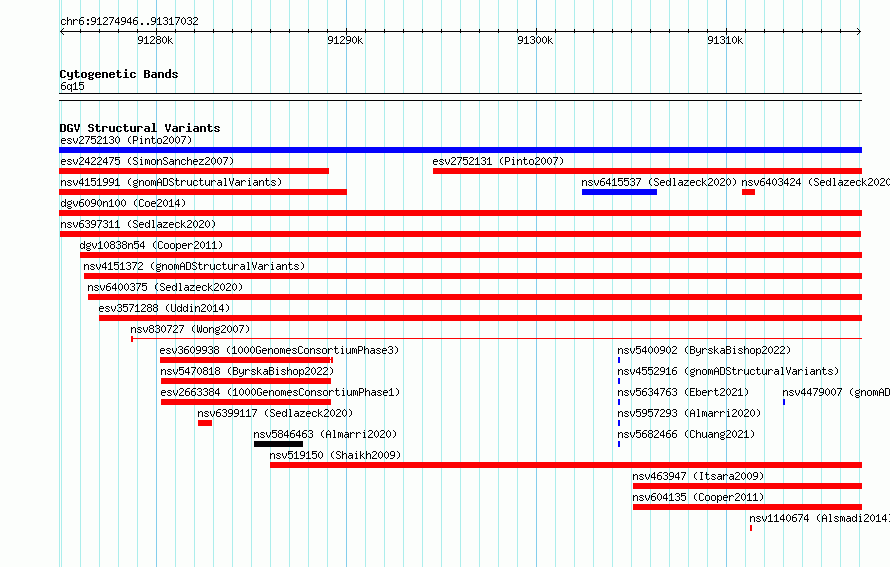This screenshot has height=567, width=890.
Task: Click the 91310k ruler label
Action: pos(725,40)
